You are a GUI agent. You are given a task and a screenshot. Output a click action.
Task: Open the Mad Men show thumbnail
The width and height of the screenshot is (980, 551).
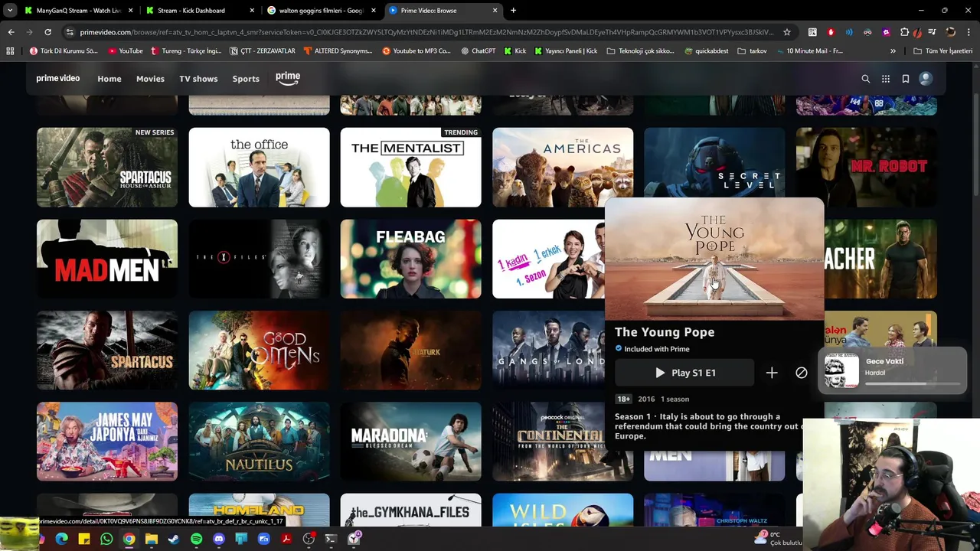107,259
